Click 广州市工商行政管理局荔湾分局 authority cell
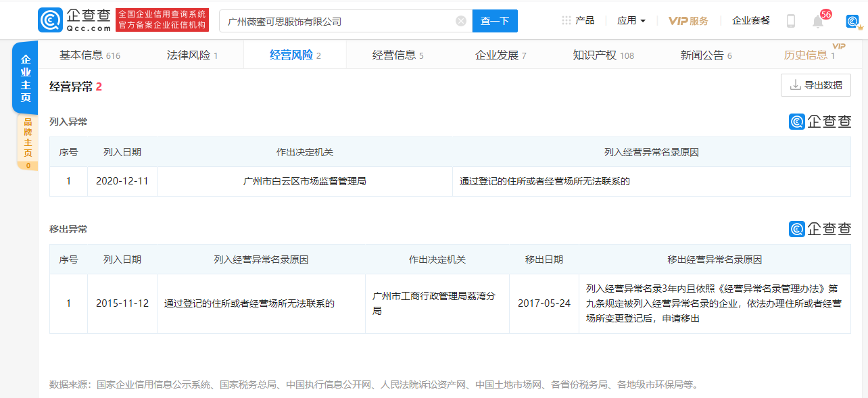The height and width of the screenshot is (398, 868). (x=437, y=303)
